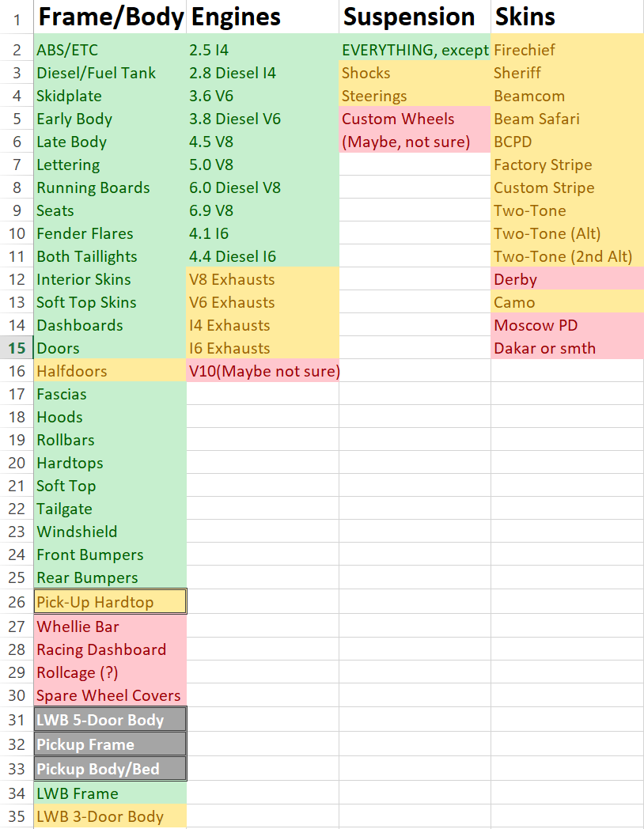
Task: Select row 15 header
Action: (17, 348)
